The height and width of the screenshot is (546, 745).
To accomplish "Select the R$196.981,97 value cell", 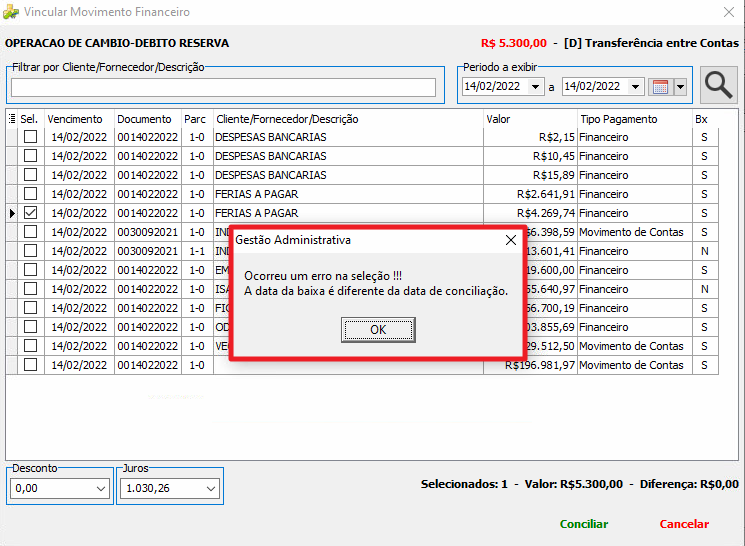I will (x=531, y=365).
